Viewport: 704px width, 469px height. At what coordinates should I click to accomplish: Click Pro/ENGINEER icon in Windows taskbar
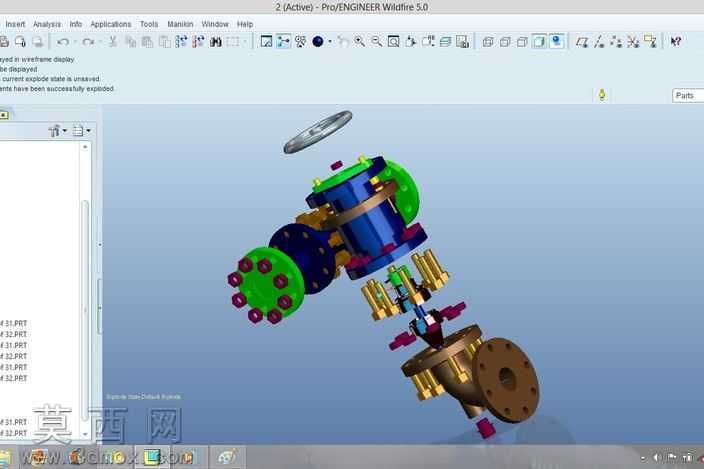(152, 457)
